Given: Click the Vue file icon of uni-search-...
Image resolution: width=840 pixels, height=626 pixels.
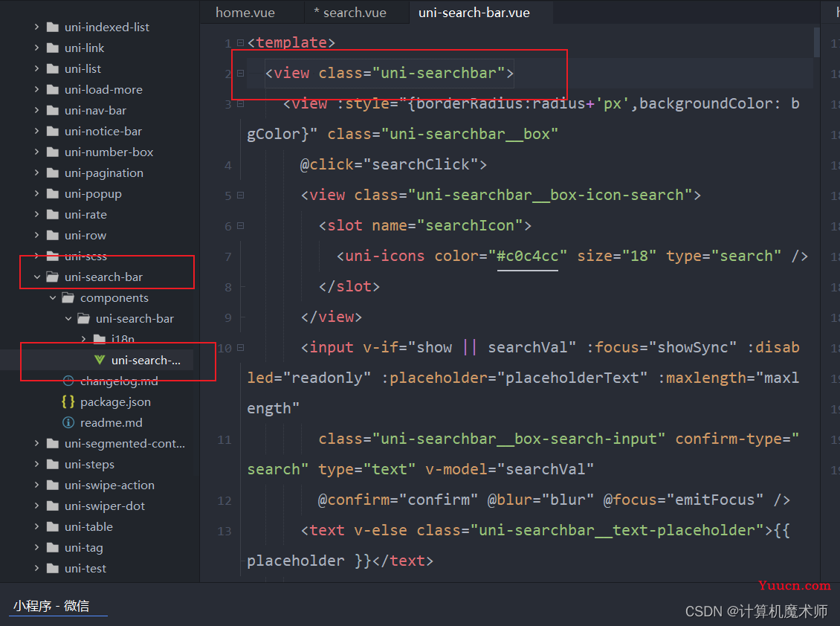Looking at the screenshot, I should point(100,360).
